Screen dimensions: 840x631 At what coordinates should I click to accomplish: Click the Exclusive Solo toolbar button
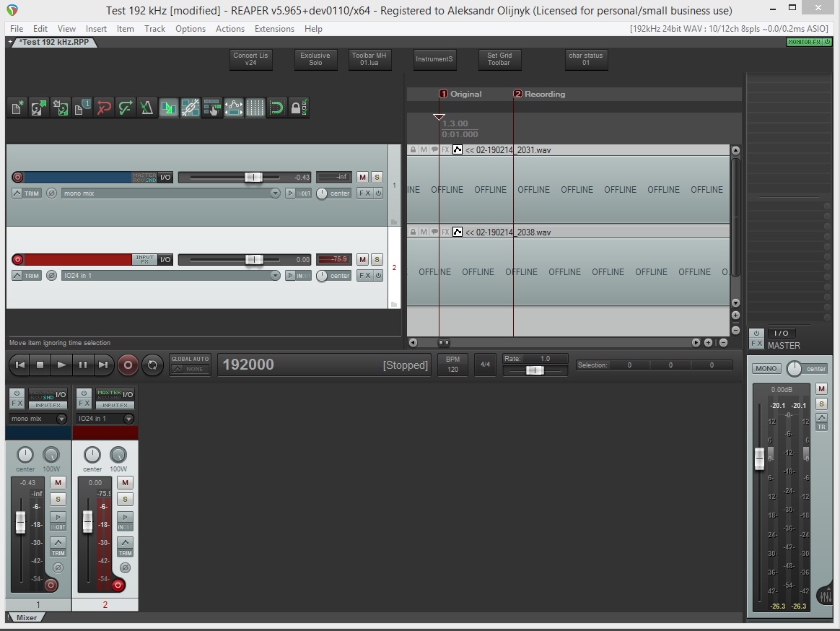pyautogui.click(x=315, y=59)
